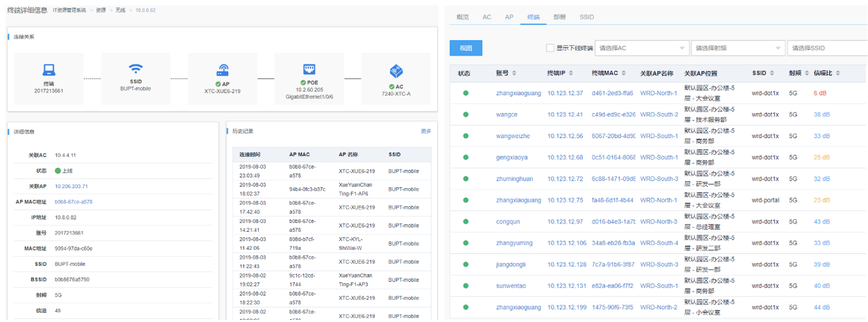Image resolution: width=868 pixels, height=322 pixels.
Task: Open terminal IP link 10.123.12.199
Action: pyautogui.click(x=567, y=307)
